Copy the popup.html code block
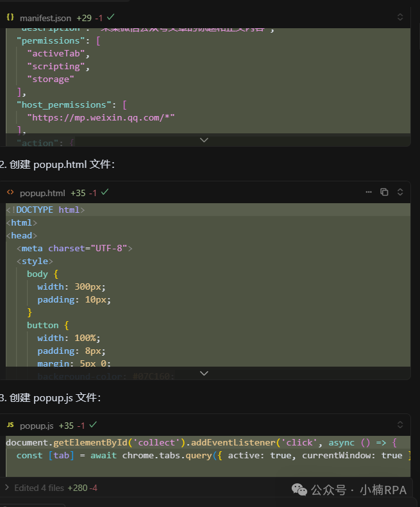Viewport: 420px width, 507px height. [x=384, y=192]
